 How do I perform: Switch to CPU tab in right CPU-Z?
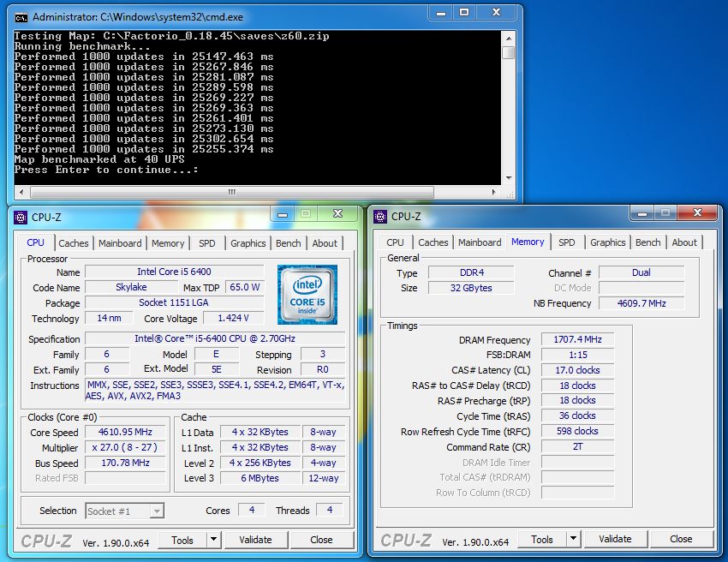tap(395, 242)
